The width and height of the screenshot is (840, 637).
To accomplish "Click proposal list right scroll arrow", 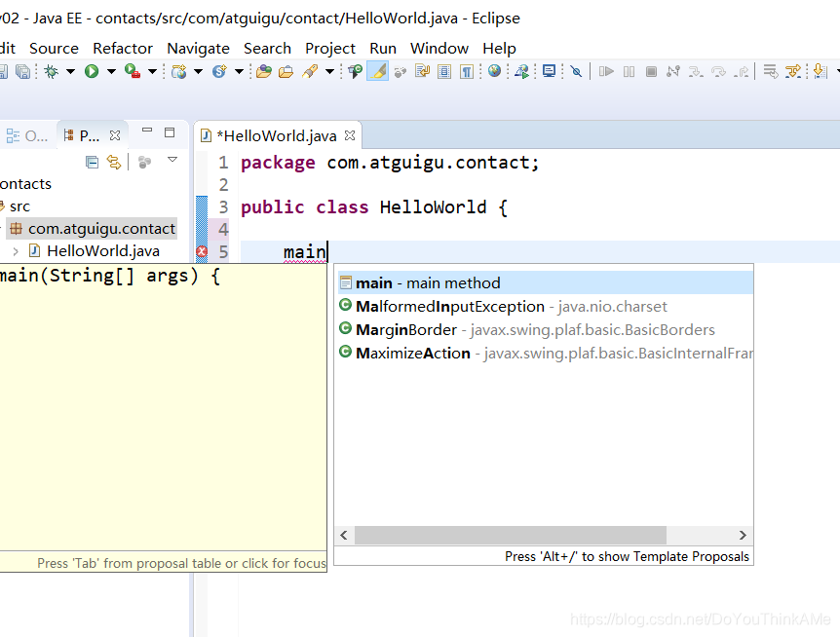I will pyautogui.click(x=743, y=535).
